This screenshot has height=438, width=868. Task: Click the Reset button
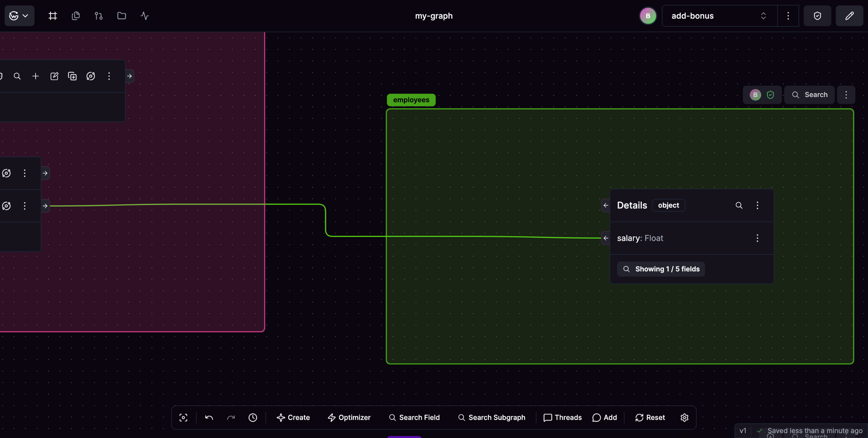click(650, 418)
